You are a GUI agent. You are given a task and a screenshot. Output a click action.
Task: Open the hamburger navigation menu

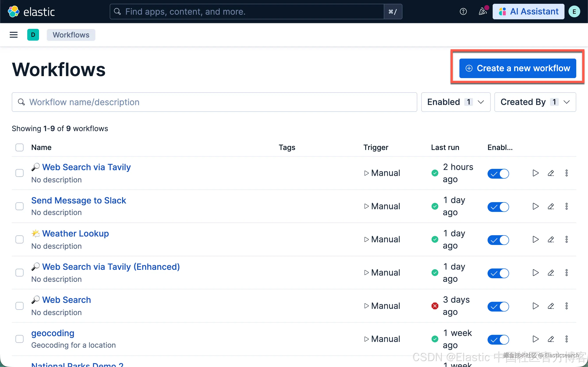click(14, 35)
